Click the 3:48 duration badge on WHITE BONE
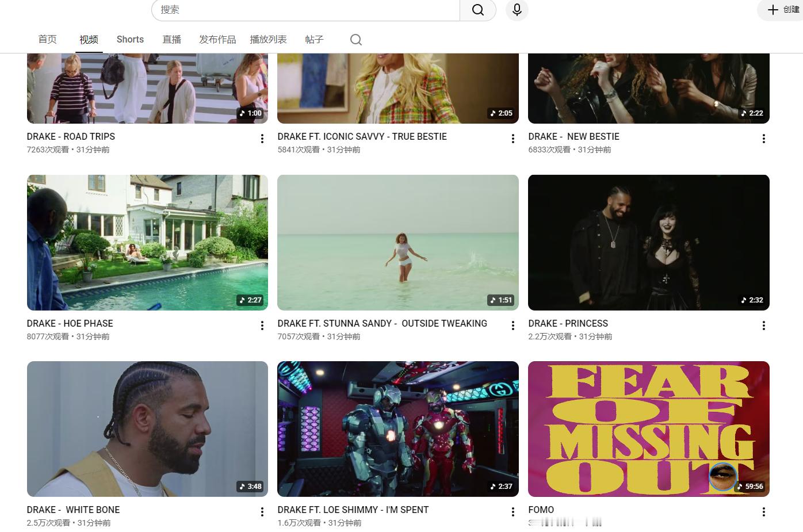 coord(250,486)
